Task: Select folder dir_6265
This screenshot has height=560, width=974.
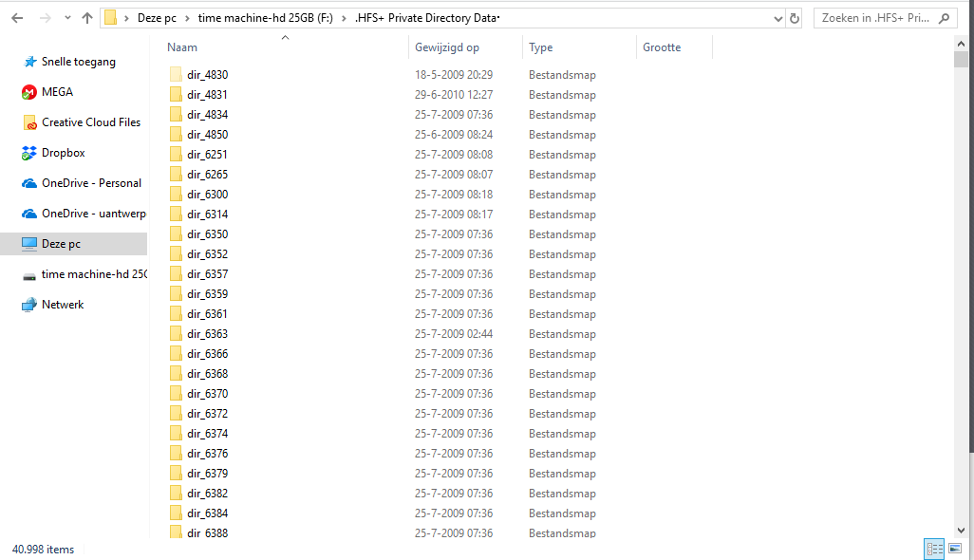Action: pos(208,174)
